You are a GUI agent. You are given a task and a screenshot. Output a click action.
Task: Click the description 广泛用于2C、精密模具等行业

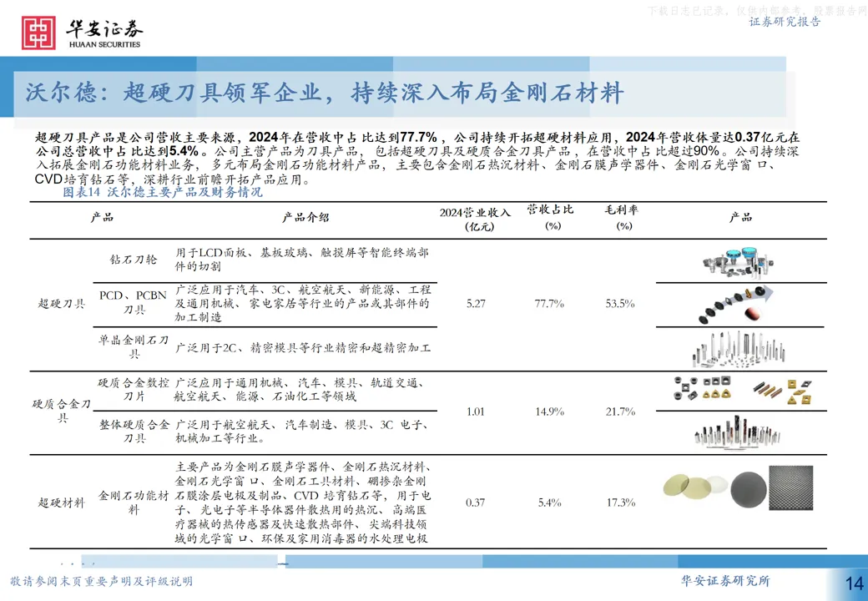coord(303,347)
